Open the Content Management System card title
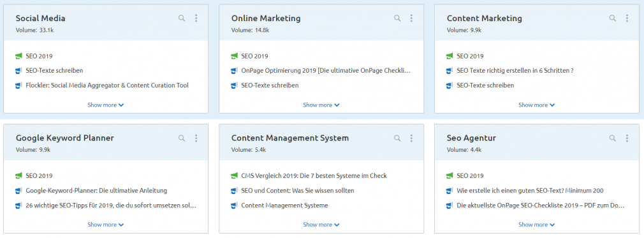Screen dimensions: 644x238 [x=290, y=138]
